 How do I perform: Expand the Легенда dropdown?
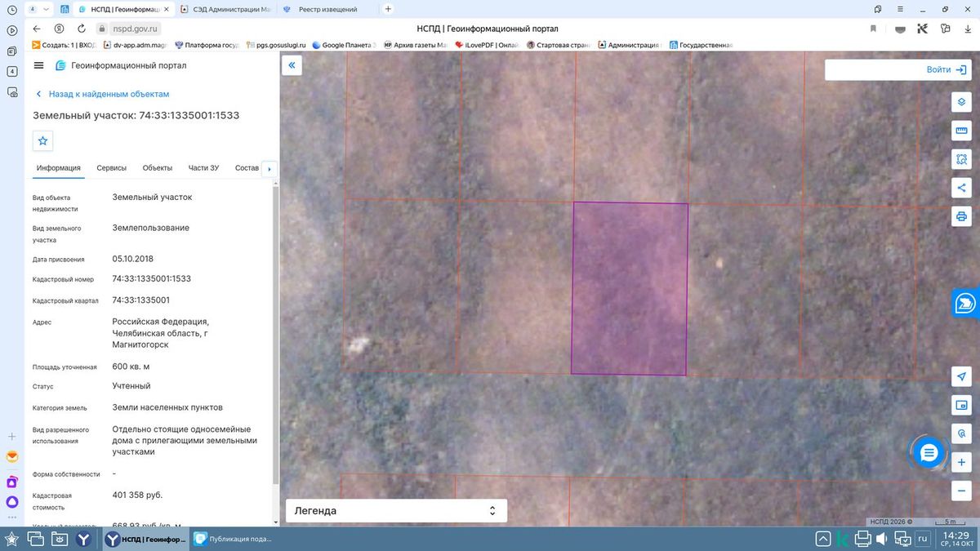(x=396, y=511)
